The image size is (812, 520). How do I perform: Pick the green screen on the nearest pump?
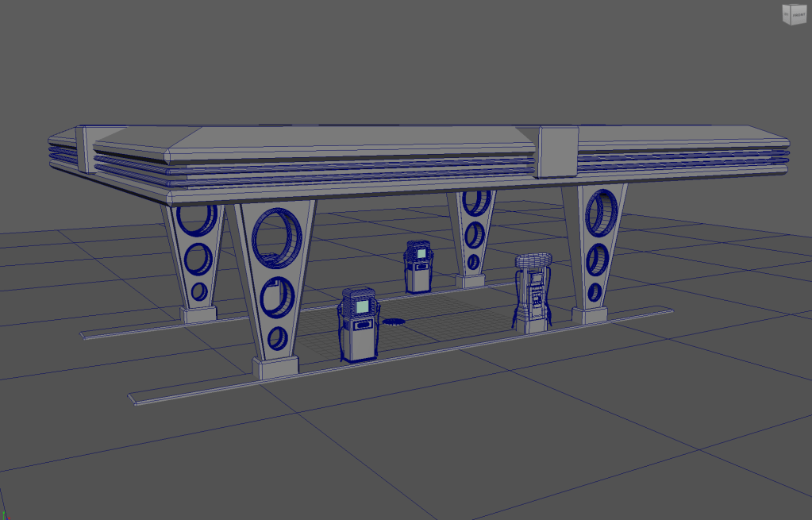coord(363,306)
